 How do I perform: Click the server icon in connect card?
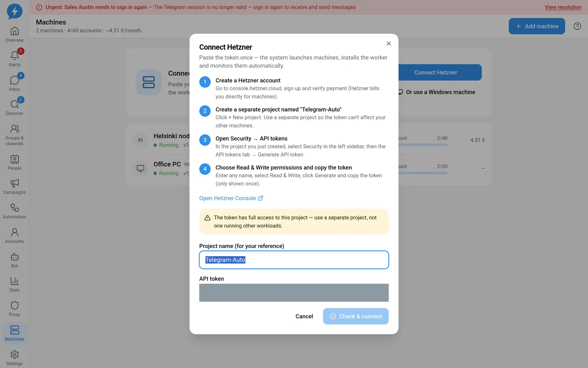pyautogui.click(x=148, y=82)
